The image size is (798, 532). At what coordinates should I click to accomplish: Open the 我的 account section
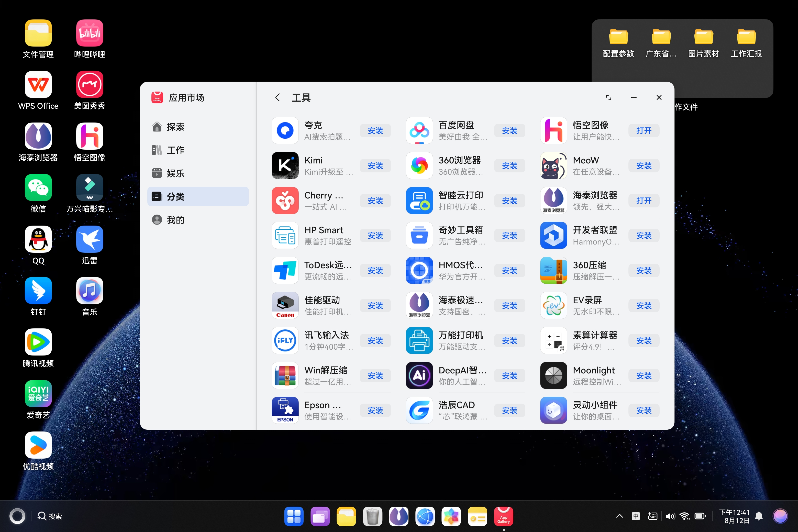coord(198,220)
